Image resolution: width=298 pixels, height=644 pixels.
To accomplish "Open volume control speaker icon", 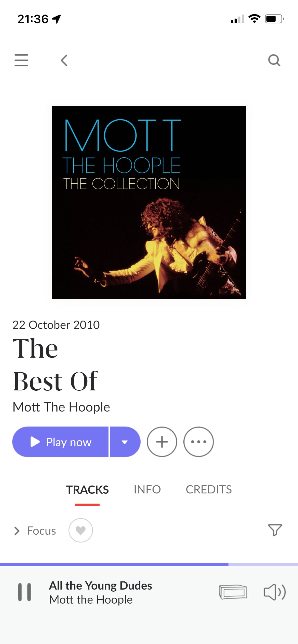I will 275,592.
